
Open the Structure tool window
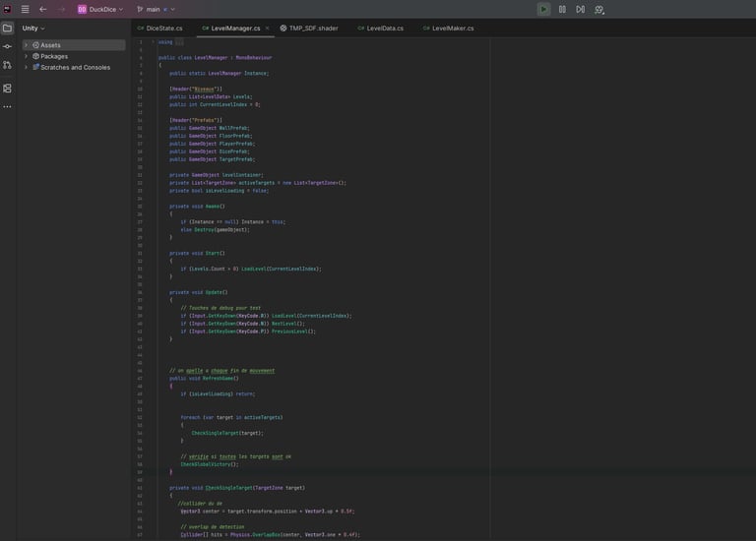tap(7, 88)
